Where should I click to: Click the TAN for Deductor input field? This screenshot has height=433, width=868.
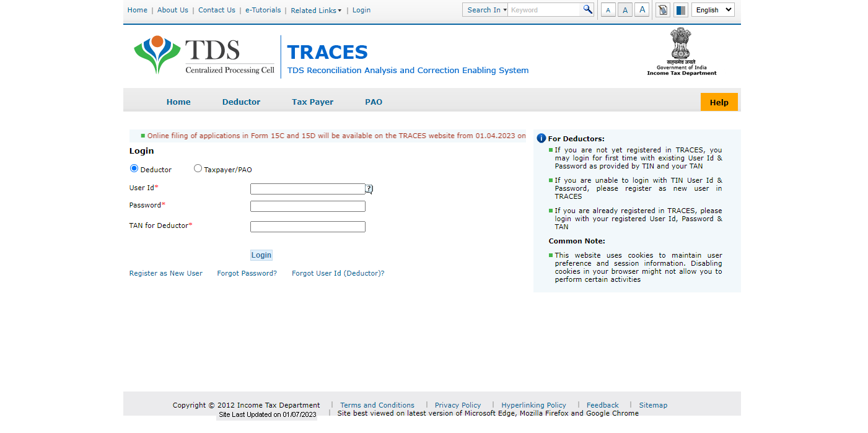pyautogui.click(x=307, y=227)
